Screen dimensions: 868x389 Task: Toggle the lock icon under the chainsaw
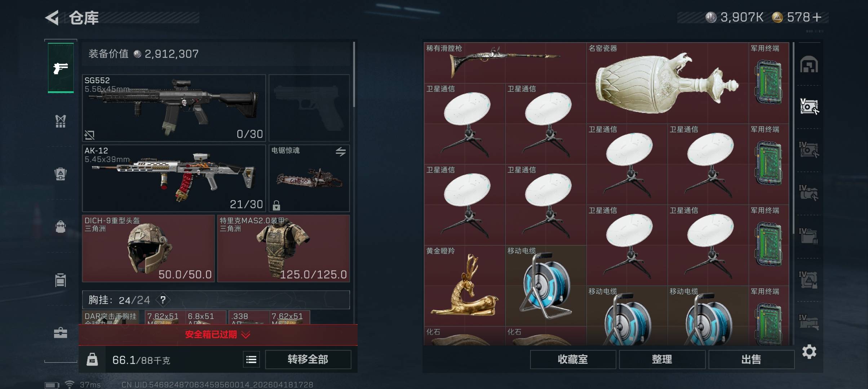(276, 205)
